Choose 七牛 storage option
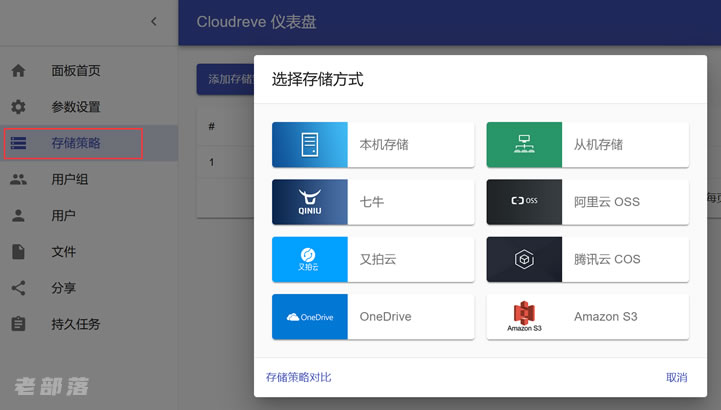 [x=372, y=202]
